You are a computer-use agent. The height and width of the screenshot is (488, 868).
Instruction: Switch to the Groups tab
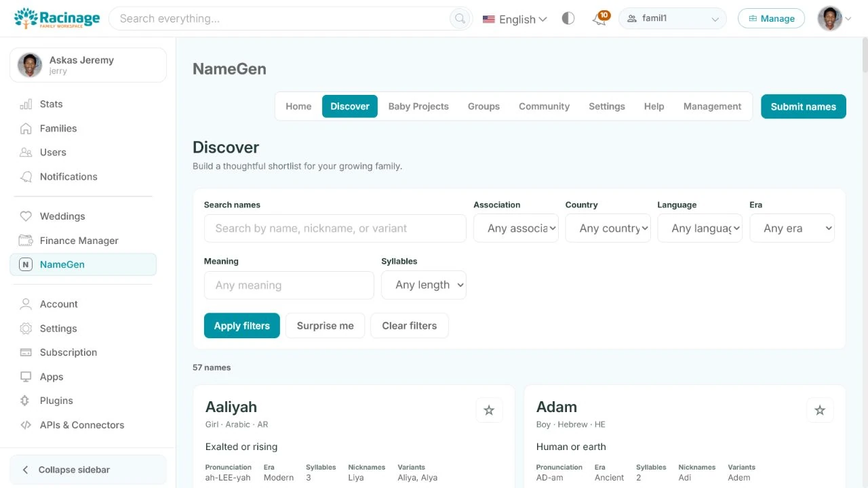pyautogui.click(x=484, y=106)
